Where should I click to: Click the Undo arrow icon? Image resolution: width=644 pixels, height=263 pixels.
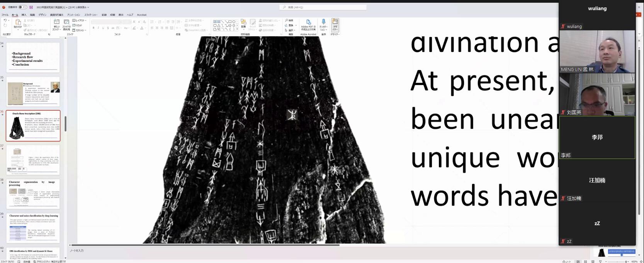(x=5, y=20)
